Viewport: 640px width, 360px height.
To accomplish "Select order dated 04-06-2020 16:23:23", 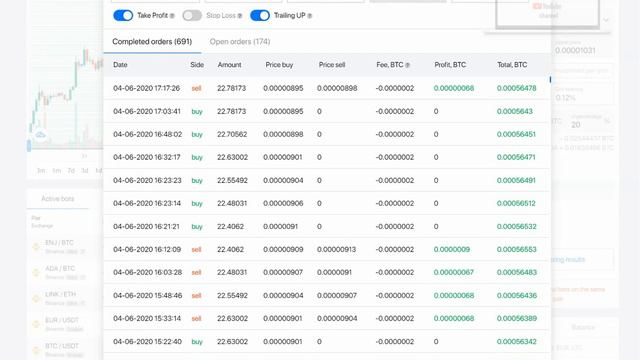I will [327, 180].
